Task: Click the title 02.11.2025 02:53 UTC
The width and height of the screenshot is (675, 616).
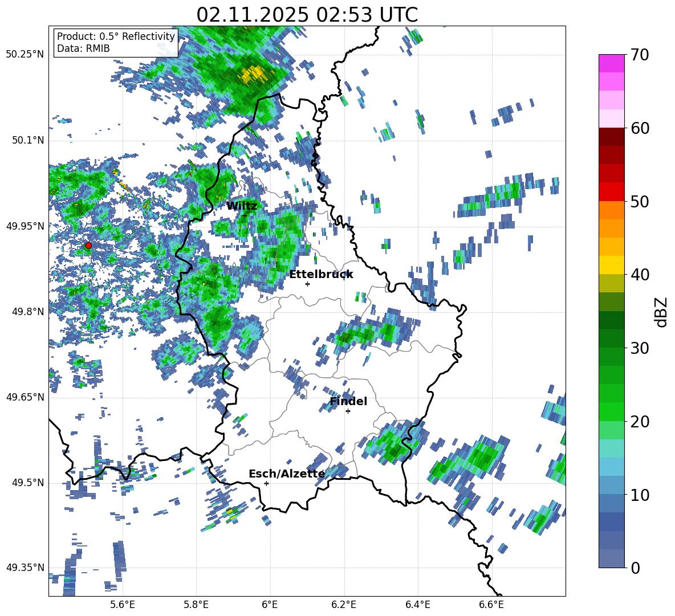Action: pos(307,15)
